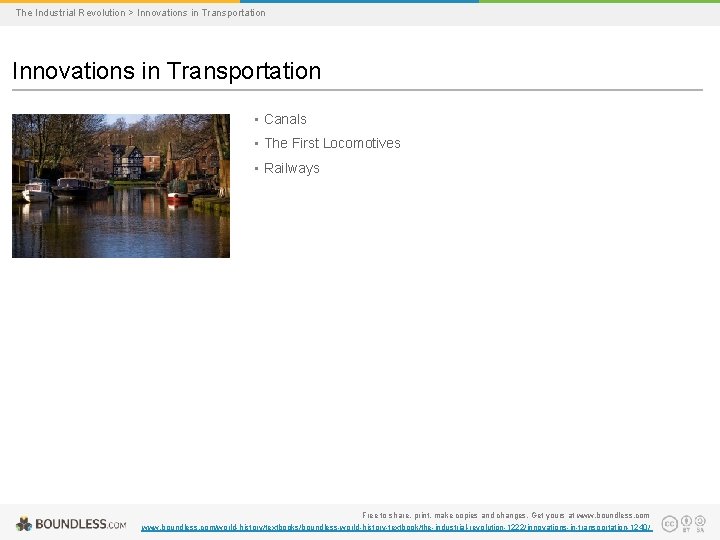The image size is (720, 540).
Task: Click the CC Attribution BY icon
Action: click(686, 523)
